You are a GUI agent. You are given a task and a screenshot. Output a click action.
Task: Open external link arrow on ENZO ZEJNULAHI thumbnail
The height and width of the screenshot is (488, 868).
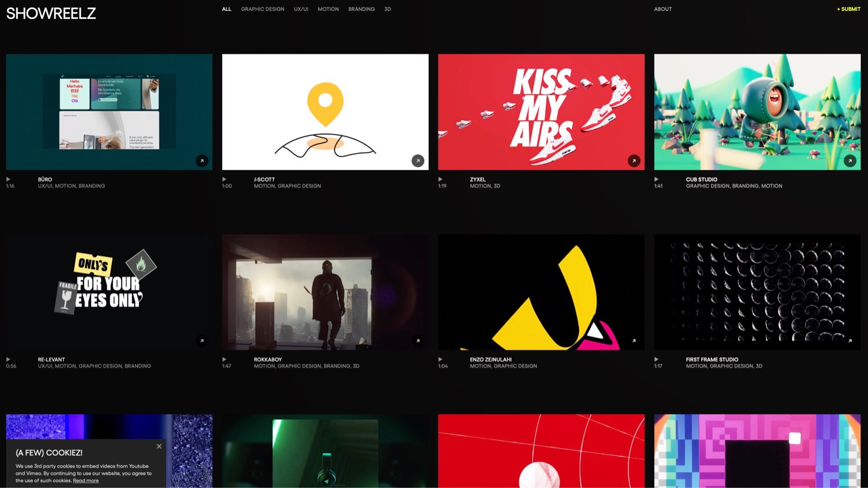(x=634, y=341)
